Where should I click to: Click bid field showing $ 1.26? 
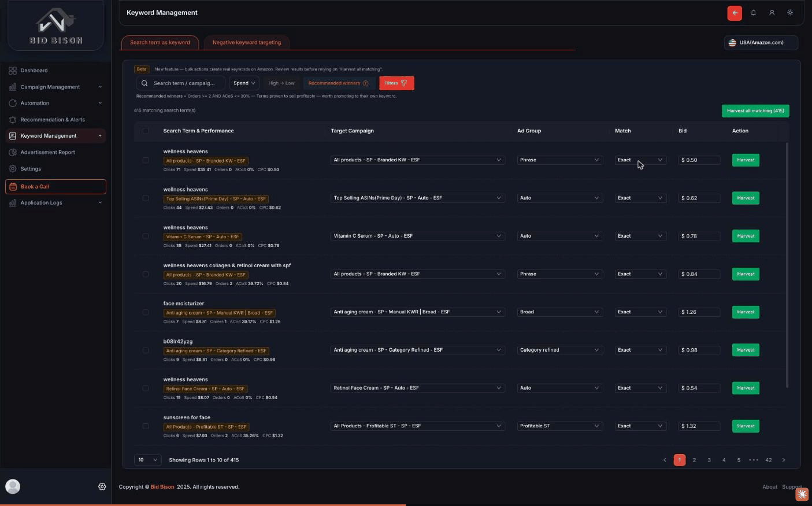(699, 312)
